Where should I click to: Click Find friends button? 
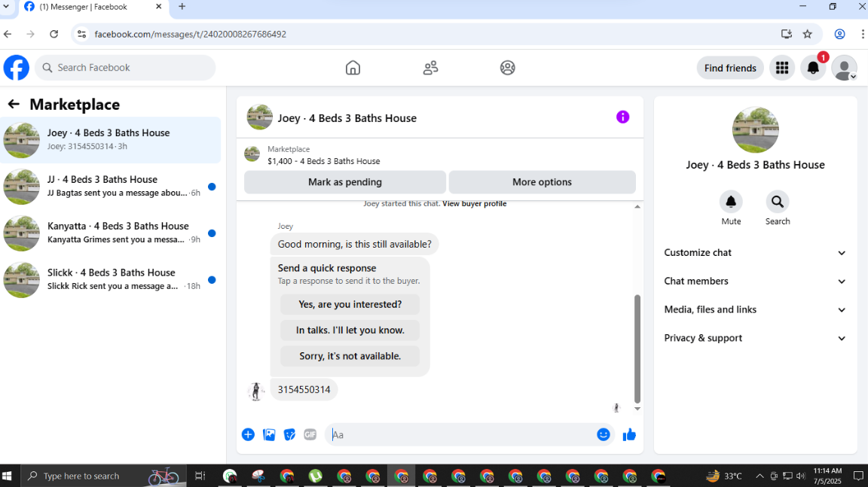click(730, 68)
